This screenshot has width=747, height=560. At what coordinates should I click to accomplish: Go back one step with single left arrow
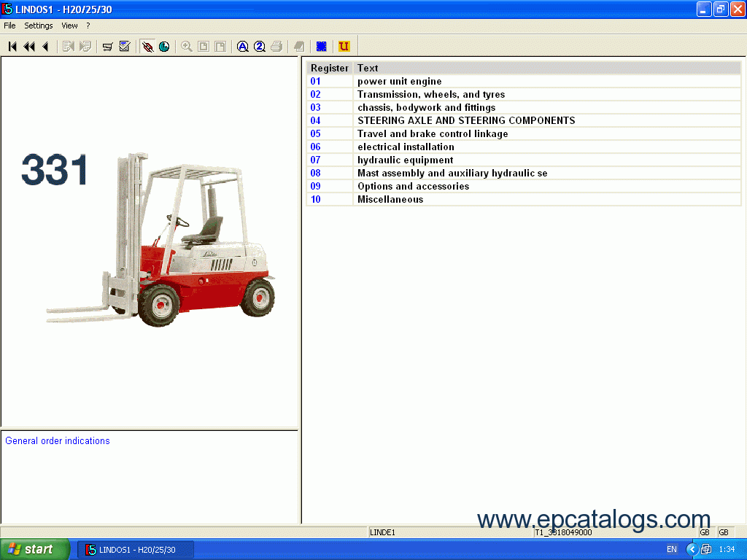46,46
